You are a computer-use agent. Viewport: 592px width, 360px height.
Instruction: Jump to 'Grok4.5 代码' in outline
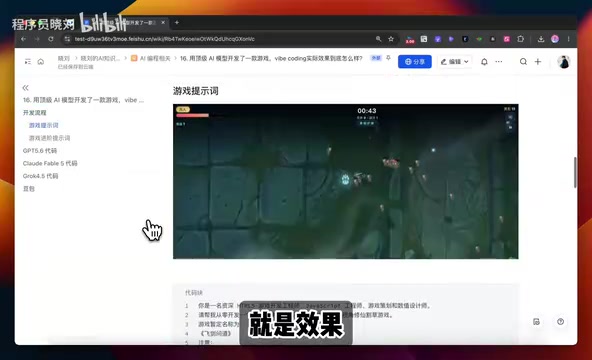[40, 176]
